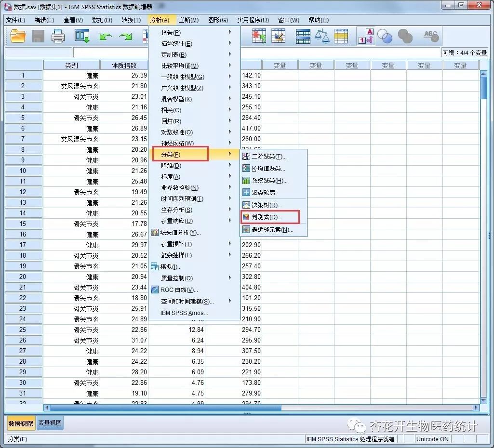This screenshot has height=448, width=494.
Task: Click the Redo arrow icon
Action: click(x=126, y=37)
